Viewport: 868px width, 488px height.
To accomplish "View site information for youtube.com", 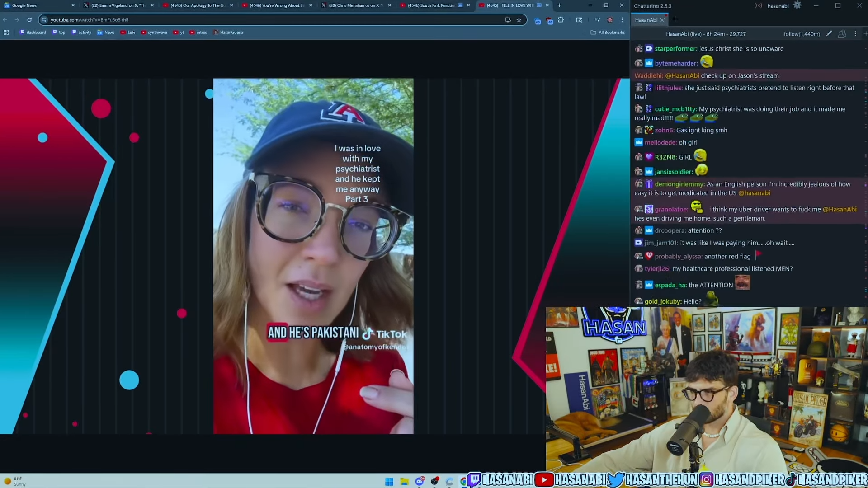I will click(x=44, y=20).
